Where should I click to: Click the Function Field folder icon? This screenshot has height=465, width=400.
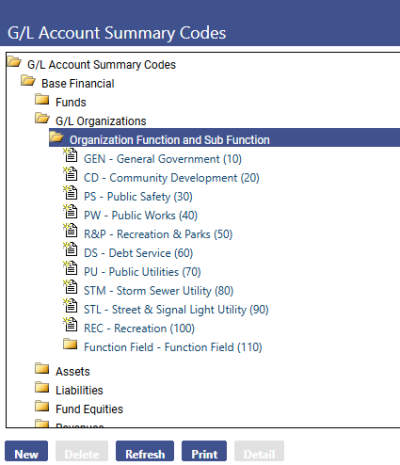tap(70, 344)
